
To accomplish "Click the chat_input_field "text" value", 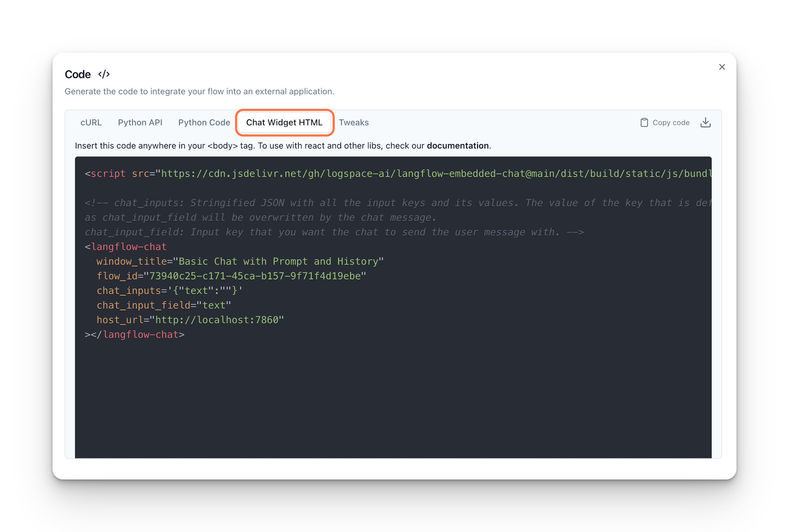I will click(x=214, y=305).
